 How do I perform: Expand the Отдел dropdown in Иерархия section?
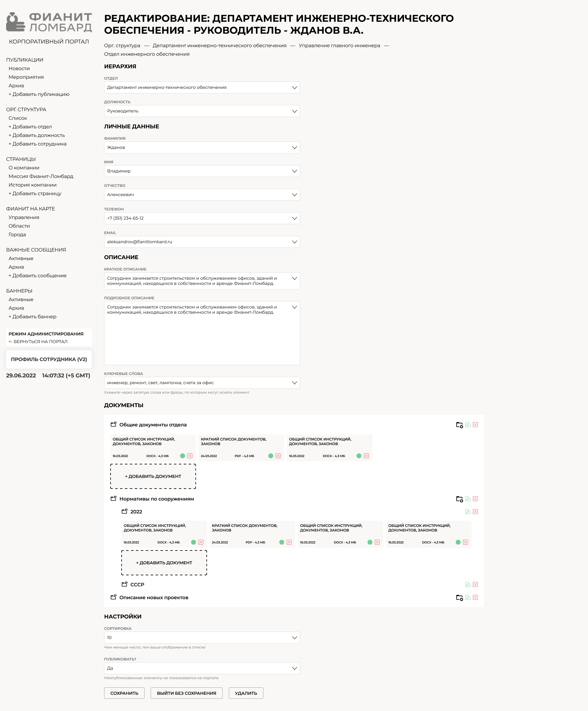(x=294, y=87)
